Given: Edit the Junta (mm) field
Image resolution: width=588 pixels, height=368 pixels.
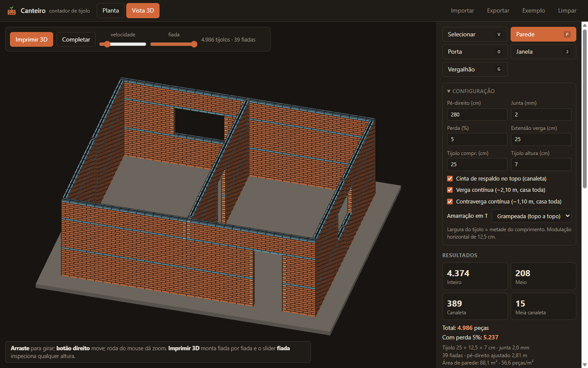Looking at the screenshot, I should pyautogui.click(x=541, y=115).
